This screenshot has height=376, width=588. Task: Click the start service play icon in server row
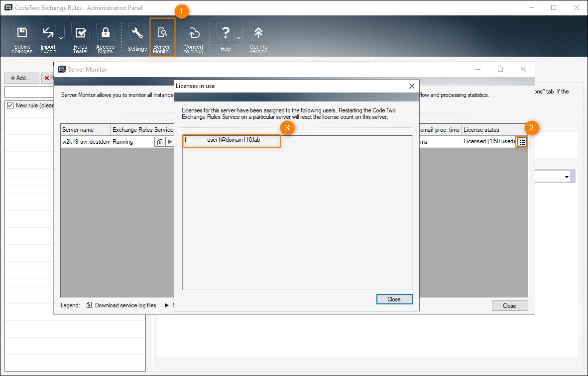tap(169, 142)
